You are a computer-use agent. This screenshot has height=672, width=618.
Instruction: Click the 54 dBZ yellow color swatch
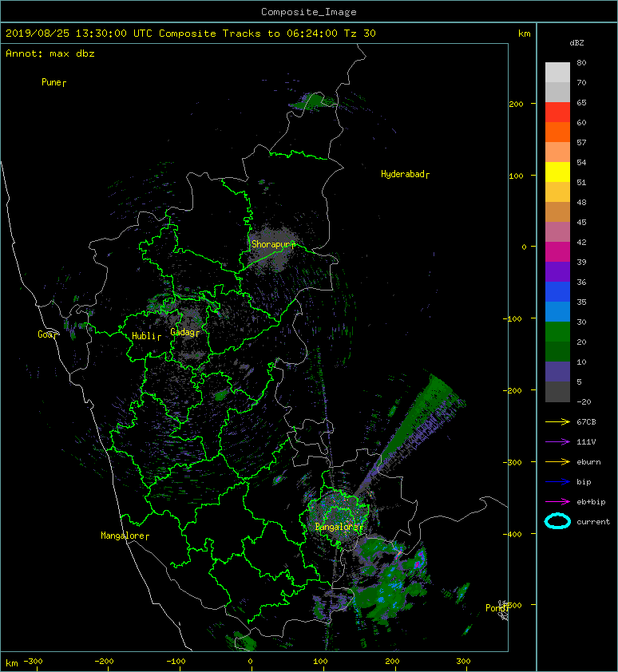557,172
